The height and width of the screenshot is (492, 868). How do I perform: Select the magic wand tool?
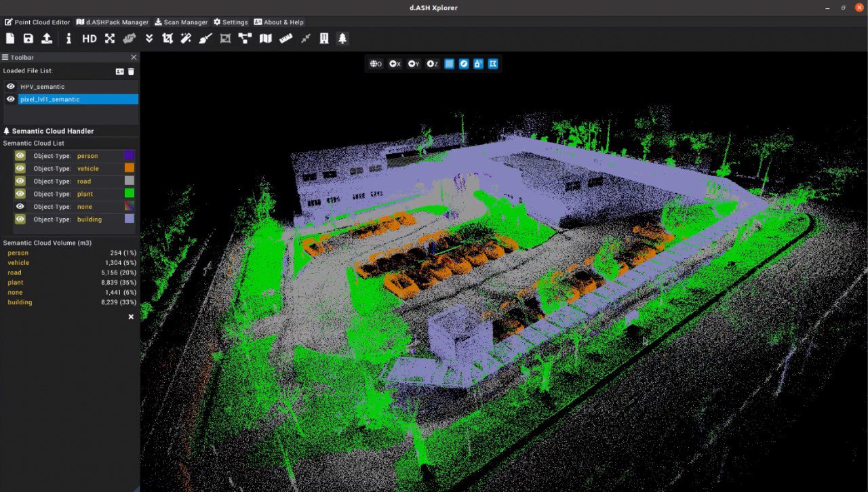[186, 39]
